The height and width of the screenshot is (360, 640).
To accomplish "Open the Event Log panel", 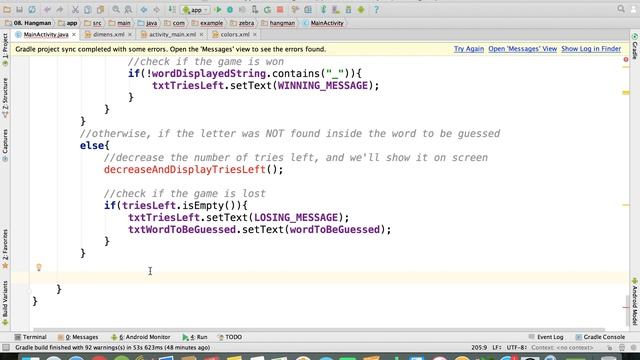I will (546, 337).
